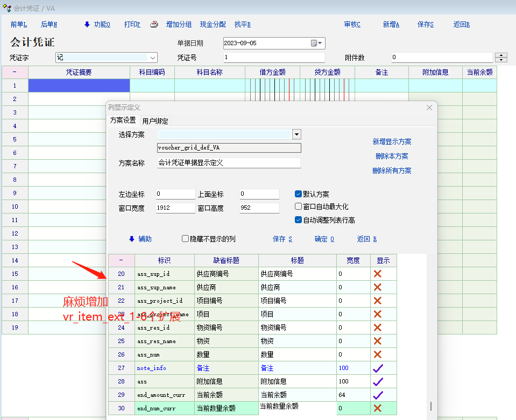Click 删除所有方案 link
Image resolution: width=516 pixels, height=420 pixels.
392,171
